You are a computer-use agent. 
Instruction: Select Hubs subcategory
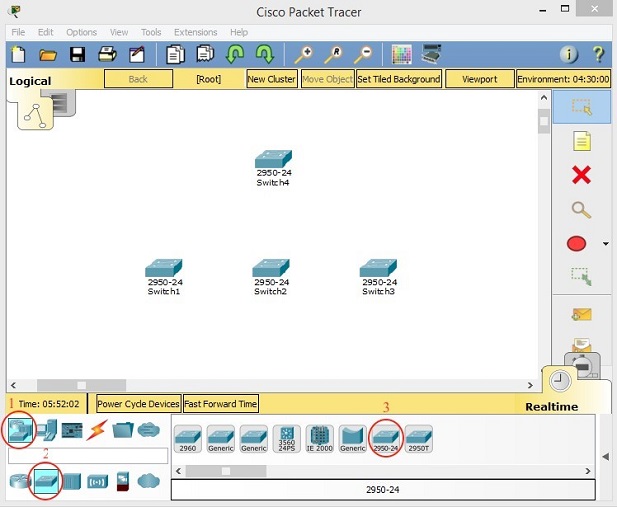pos(72,481)
